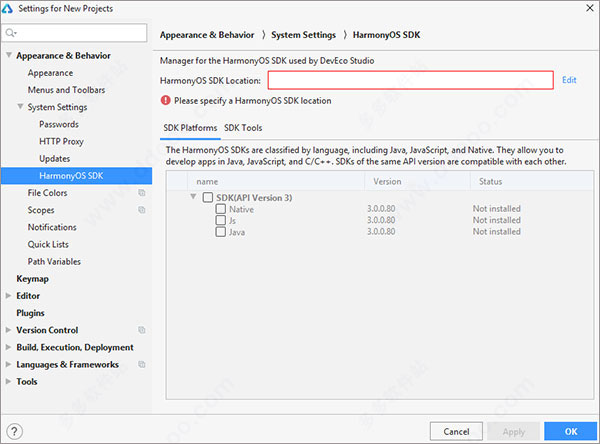This screenshot has width=600, height=444.
Task: Expand the Languages & Frameworks section
Action: [8, 364]
